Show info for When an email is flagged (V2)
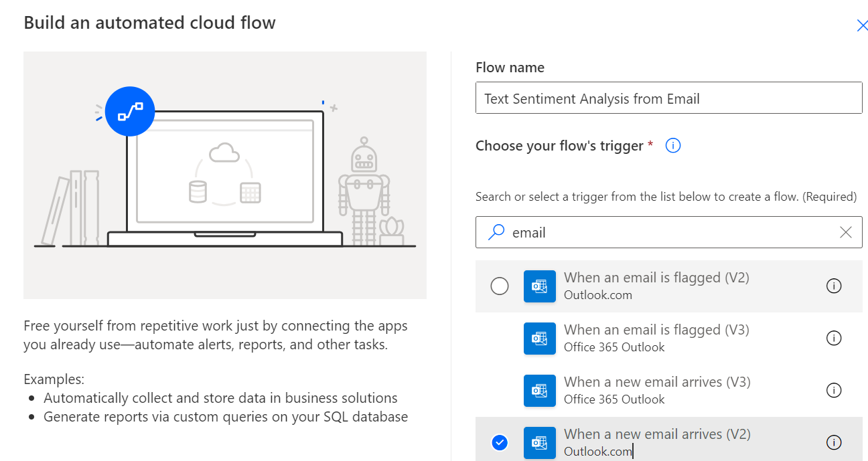This screenshot has width=868, height=461. 834,286
